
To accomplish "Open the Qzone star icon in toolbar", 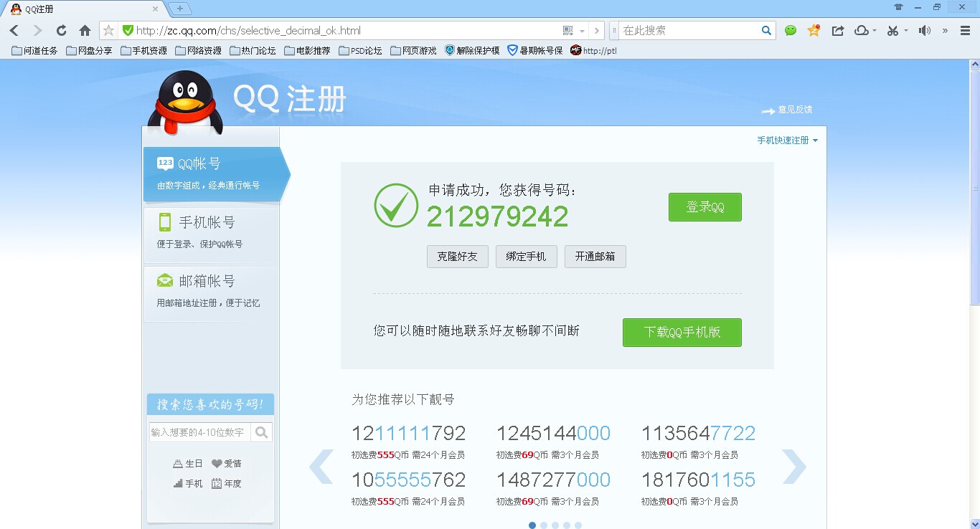I will (x=814, y=30).
